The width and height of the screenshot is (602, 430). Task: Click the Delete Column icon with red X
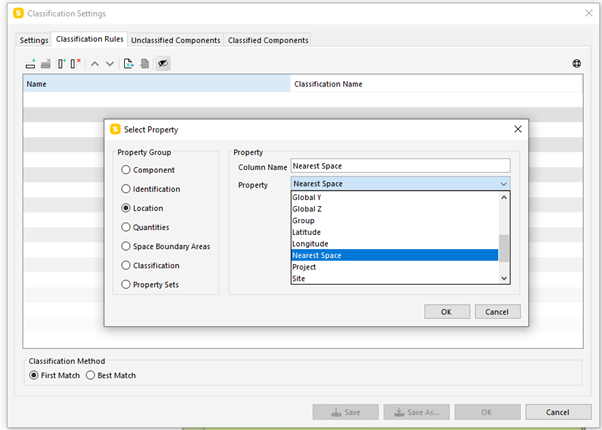(x=76, y=64)
